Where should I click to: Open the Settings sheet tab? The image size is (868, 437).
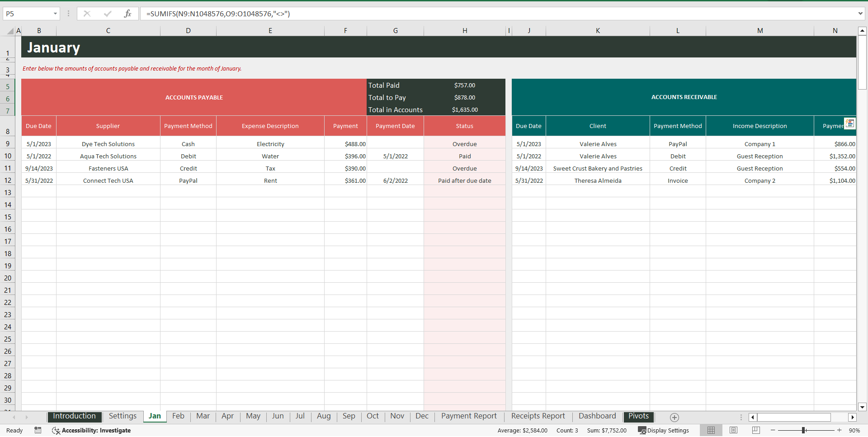(x=123, y=416)
